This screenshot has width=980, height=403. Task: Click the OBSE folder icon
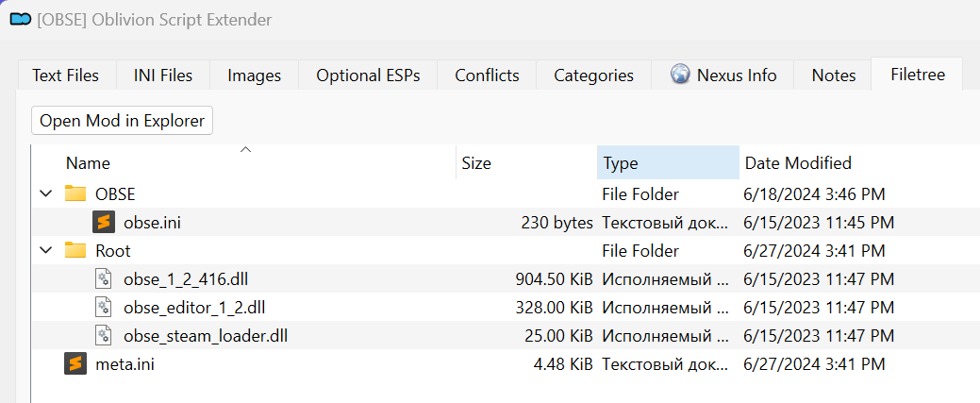click(75, 193)
